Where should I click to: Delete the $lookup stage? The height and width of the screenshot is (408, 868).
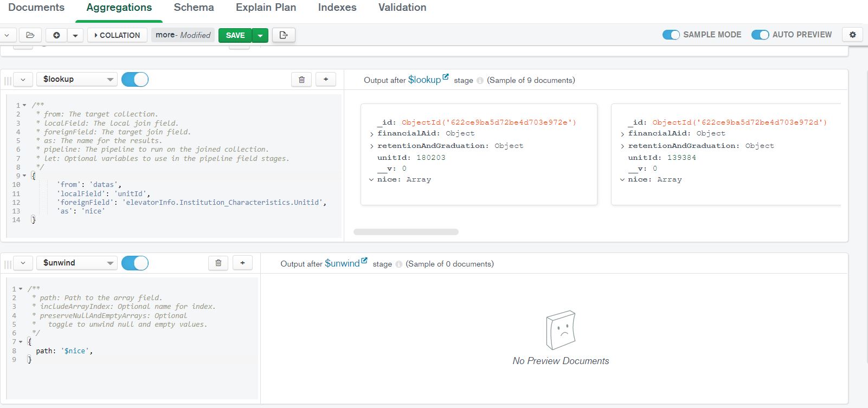click(302, 80)
